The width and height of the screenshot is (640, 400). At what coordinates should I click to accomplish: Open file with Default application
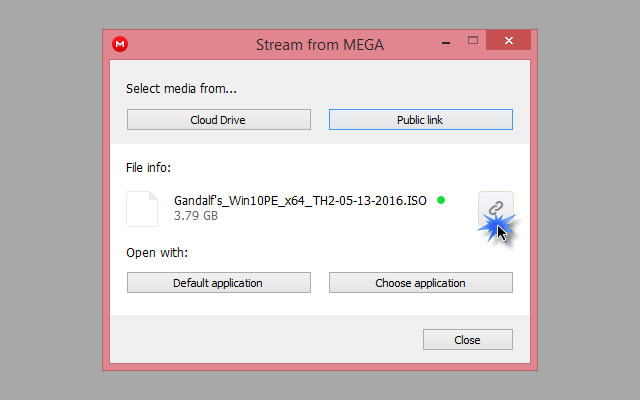coord(219,282)
